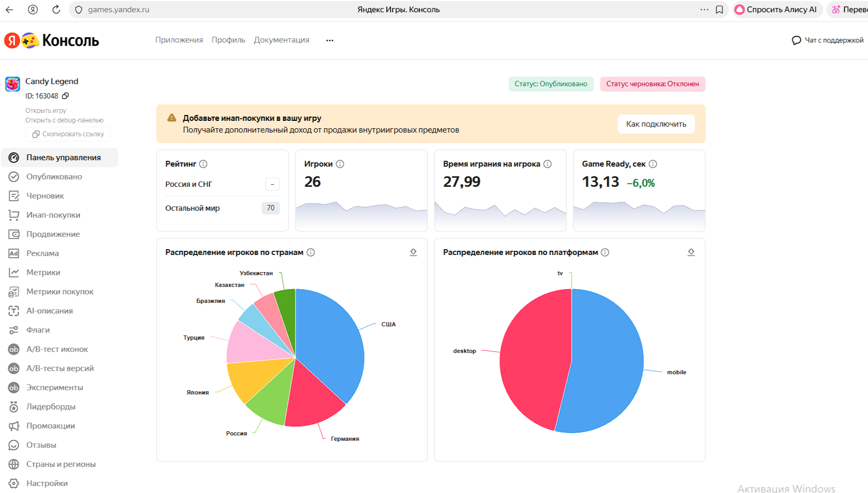Viewport: 868px width, 493px height.
Task: Open the Метрики sidebar section
Action: pyautogui.click(x=43, y=273)
